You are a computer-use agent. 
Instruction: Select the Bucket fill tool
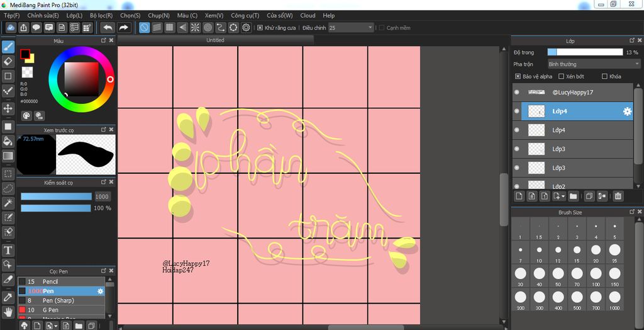[x=8, y=141]
